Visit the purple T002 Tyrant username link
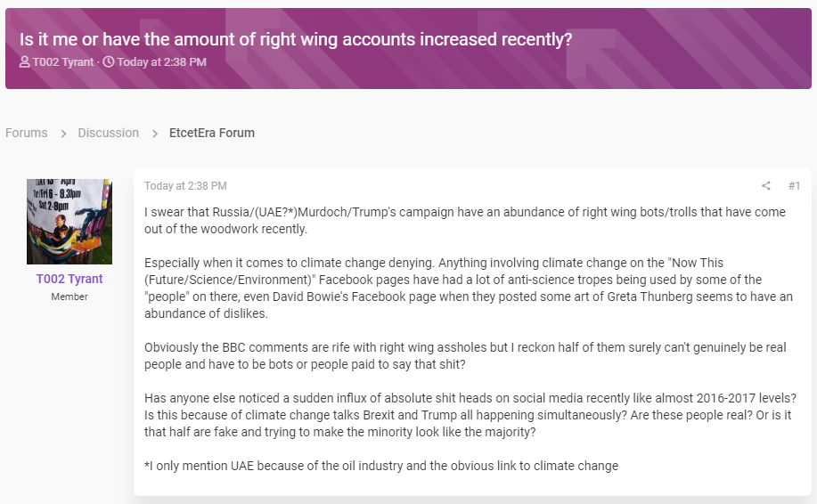The image size is (817, 504). click(x=69, y=279)
